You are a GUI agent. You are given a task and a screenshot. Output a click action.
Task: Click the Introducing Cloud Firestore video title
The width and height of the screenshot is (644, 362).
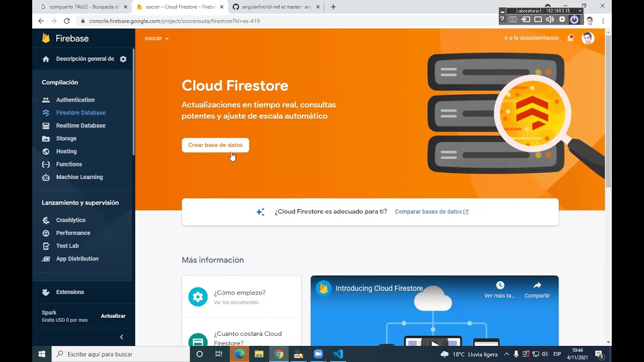[x=379, y=289]
